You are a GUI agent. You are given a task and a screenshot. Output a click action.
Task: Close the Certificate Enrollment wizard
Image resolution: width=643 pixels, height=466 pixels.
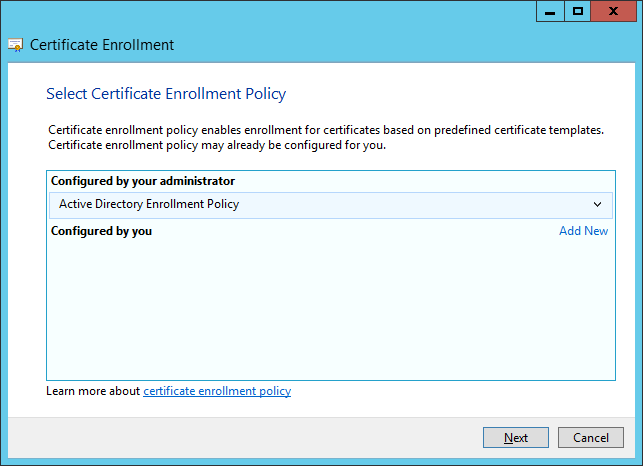tap(613, 11)
